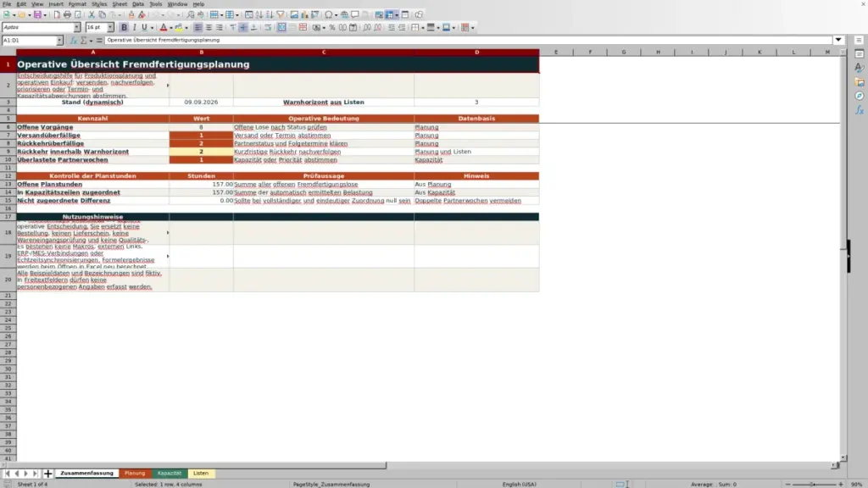Open the Sidebar Properties panel icon

[860, 54]
